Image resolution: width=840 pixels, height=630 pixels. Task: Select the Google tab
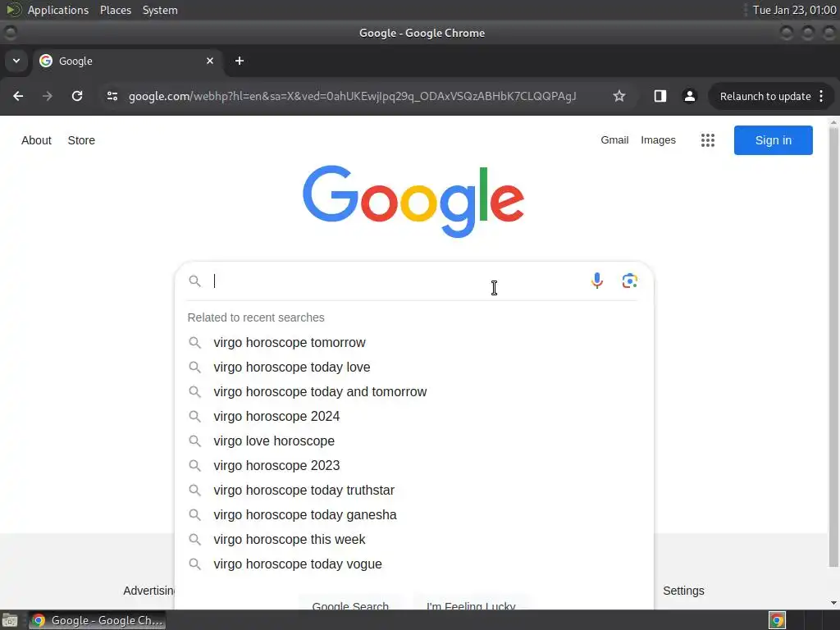click(x=127, y=61)
